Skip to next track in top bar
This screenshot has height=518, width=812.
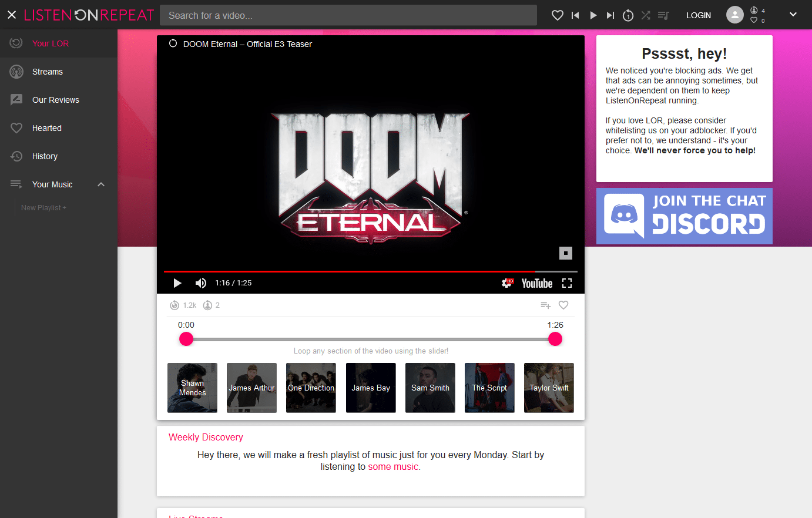[x=610, y=15]
